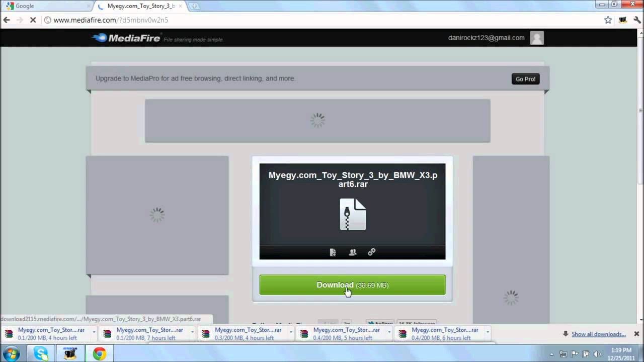Click the rar file name title
The image size is (644, 362).
click(353, 179)
